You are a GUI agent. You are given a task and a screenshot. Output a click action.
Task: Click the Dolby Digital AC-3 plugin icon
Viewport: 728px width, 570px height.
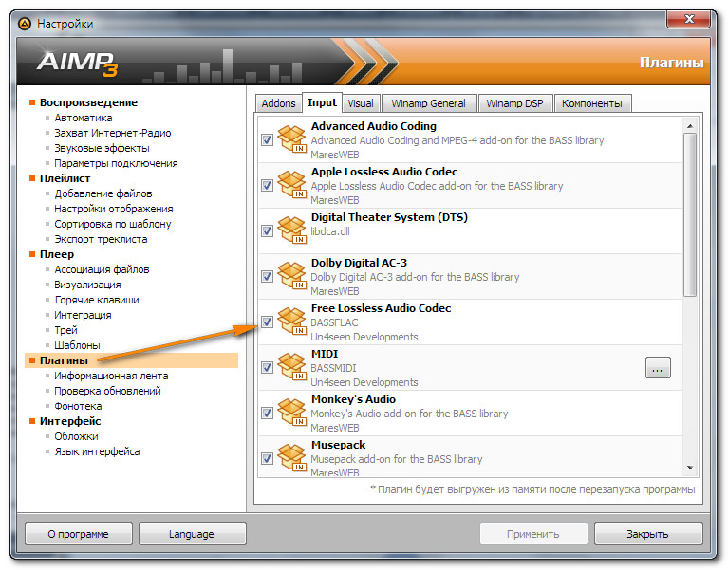[292, 276]
